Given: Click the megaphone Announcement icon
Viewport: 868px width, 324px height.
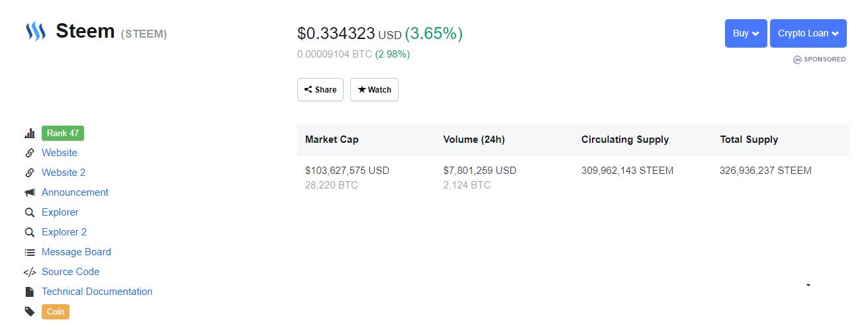Looking at the screenshot, I should (29, 192).
